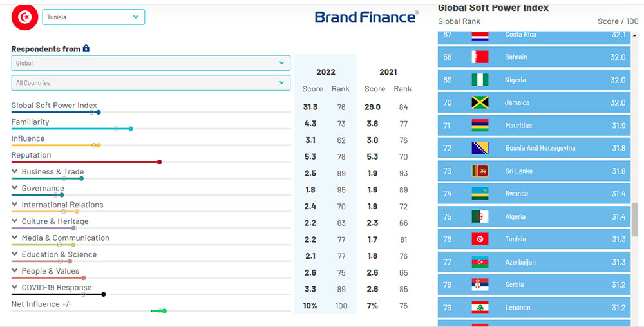Expand the Business & Trade section
This screenshot has width=644, height=327.
(x=15, y=171)
